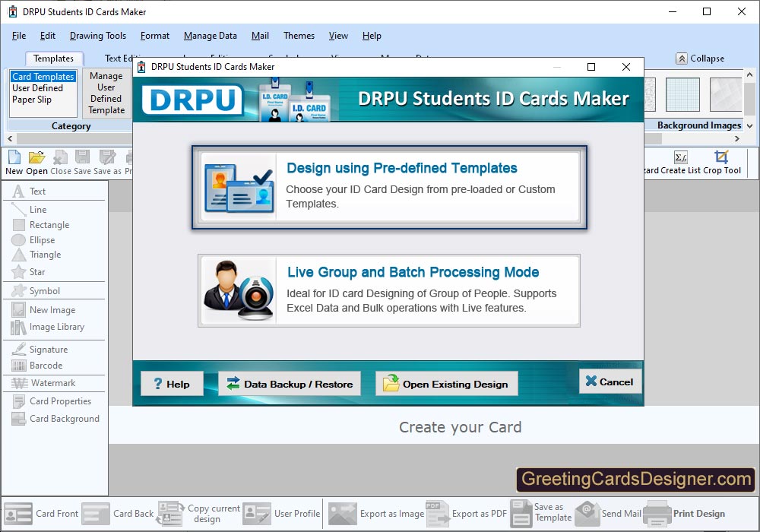
Task: Open the Drawing Tools menu
Action: (98, 36)
